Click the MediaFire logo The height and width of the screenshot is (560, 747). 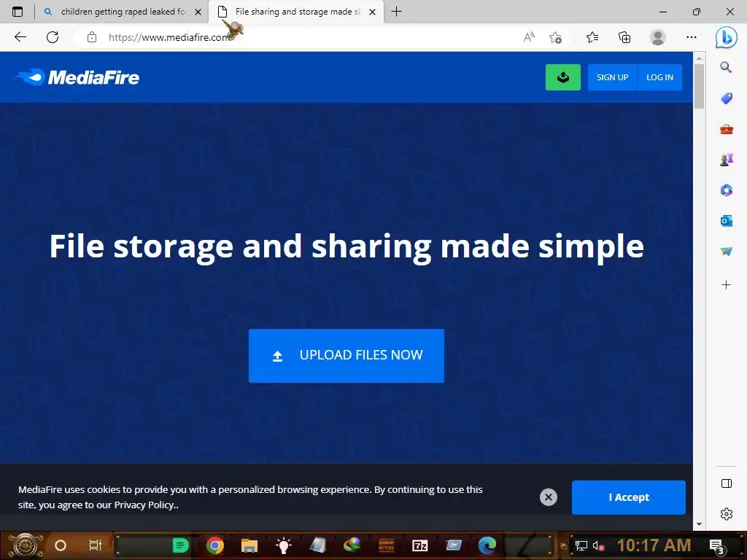point(77,77)
